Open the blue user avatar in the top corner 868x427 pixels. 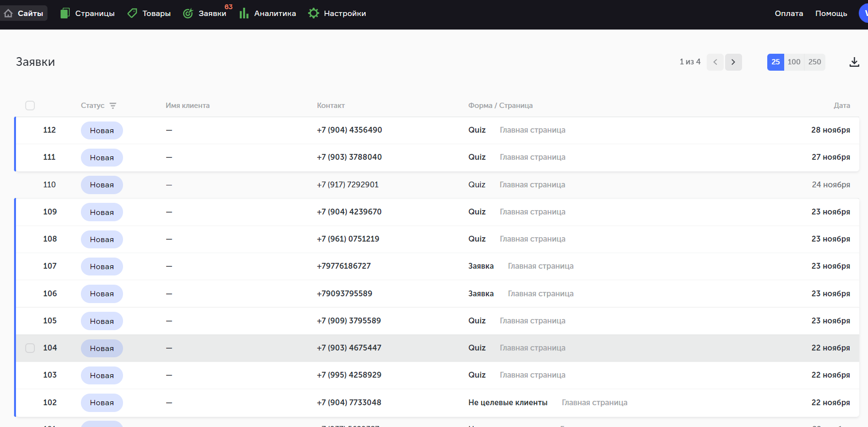[x=864, y=13]
